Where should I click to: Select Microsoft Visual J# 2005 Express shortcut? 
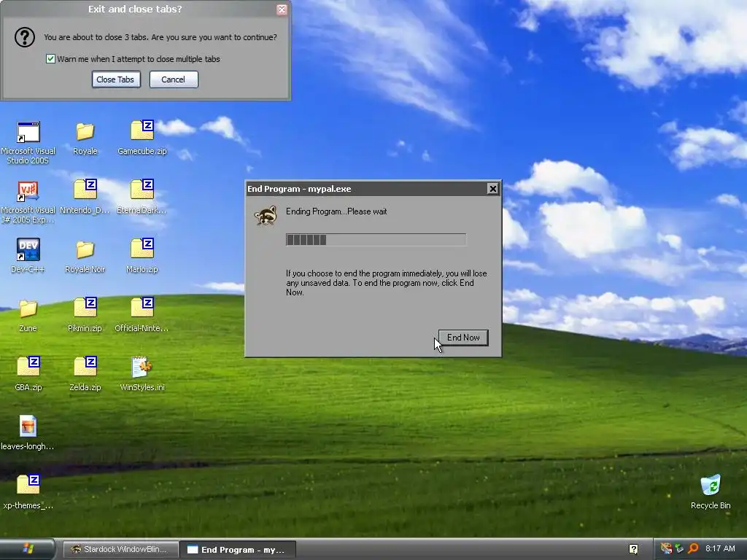(x=28, y=191)
